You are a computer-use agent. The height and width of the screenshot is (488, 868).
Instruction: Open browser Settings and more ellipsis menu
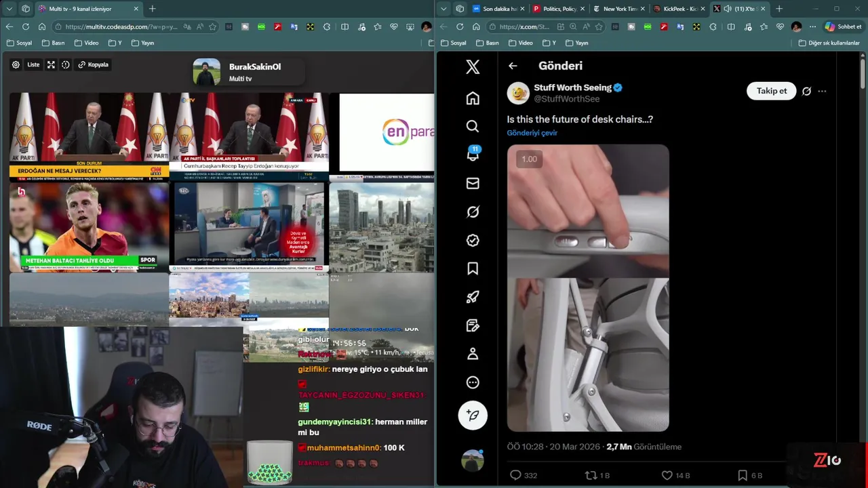[812, 26]
